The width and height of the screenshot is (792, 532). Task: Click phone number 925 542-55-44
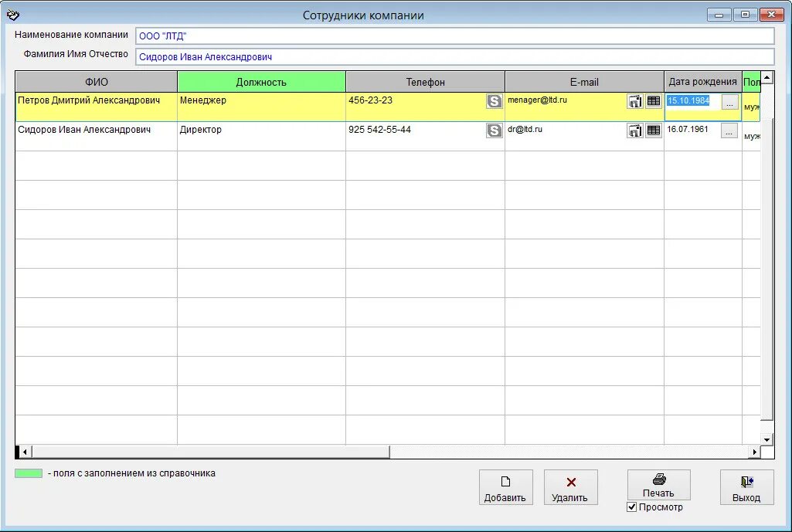click(x=379, y=129)
